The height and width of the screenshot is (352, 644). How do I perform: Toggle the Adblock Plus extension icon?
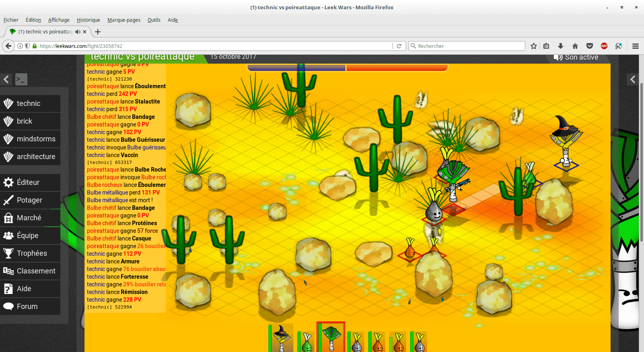[604, 46]
